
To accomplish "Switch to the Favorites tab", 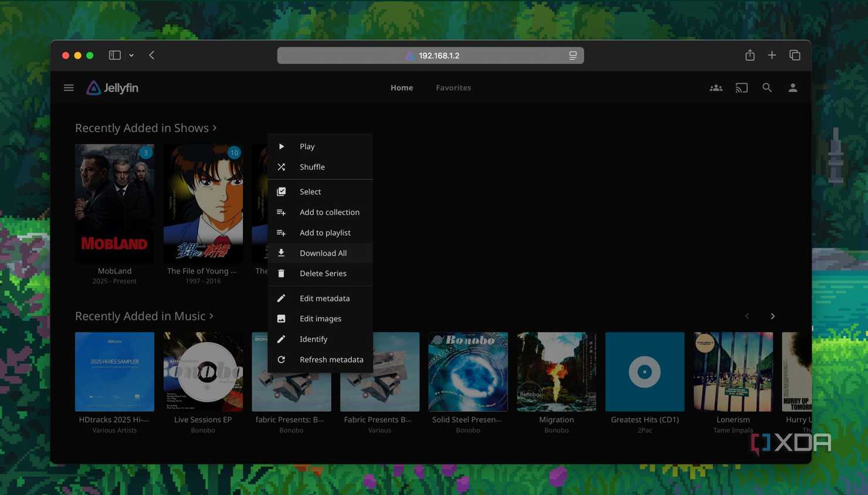I will [453, 87].
